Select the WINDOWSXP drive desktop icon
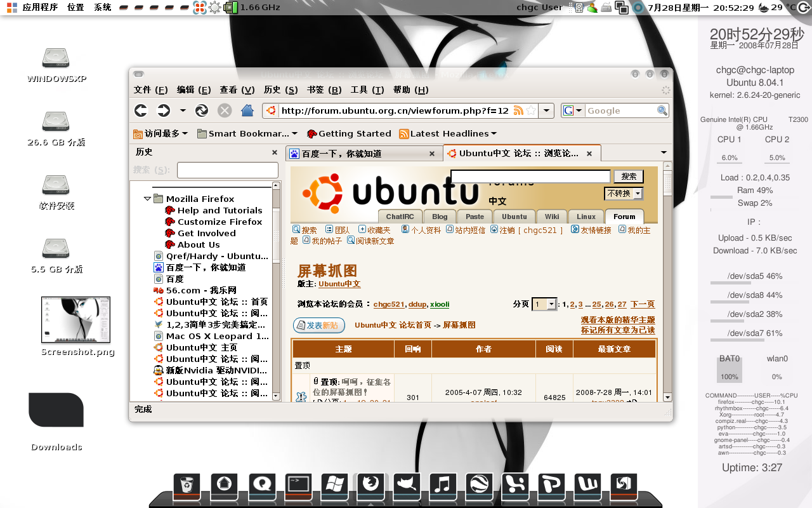Screen dimensions: 812x508 point(56,64)
